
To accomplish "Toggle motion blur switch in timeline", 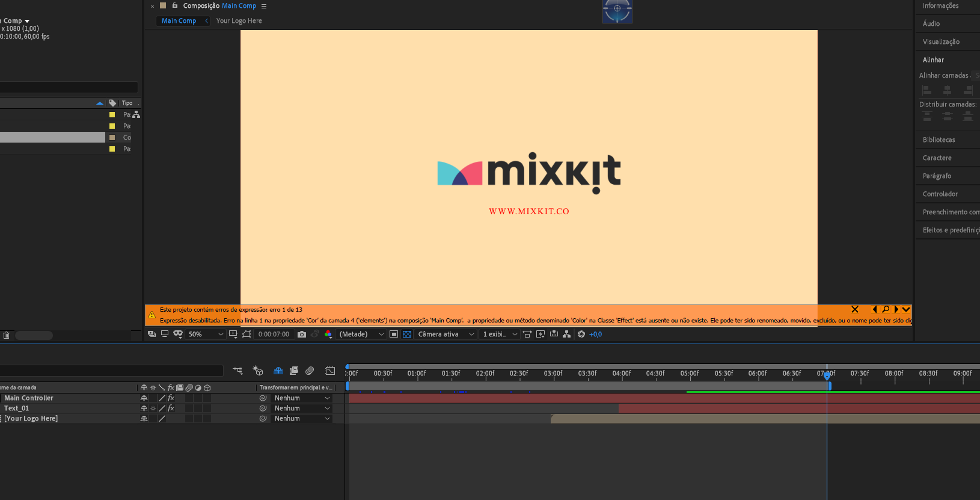I will pos(310,371).
